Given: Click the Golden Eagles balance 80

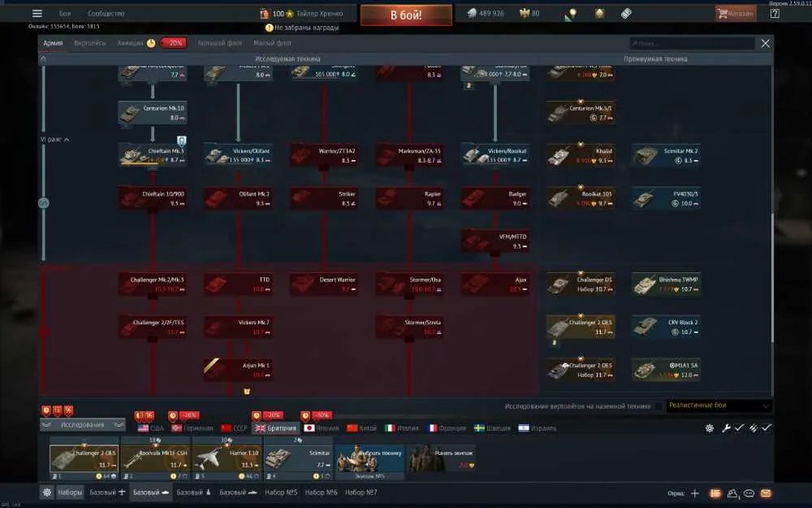Looking at the screenshot, I should pyautogui.click(x=529, y=14).
